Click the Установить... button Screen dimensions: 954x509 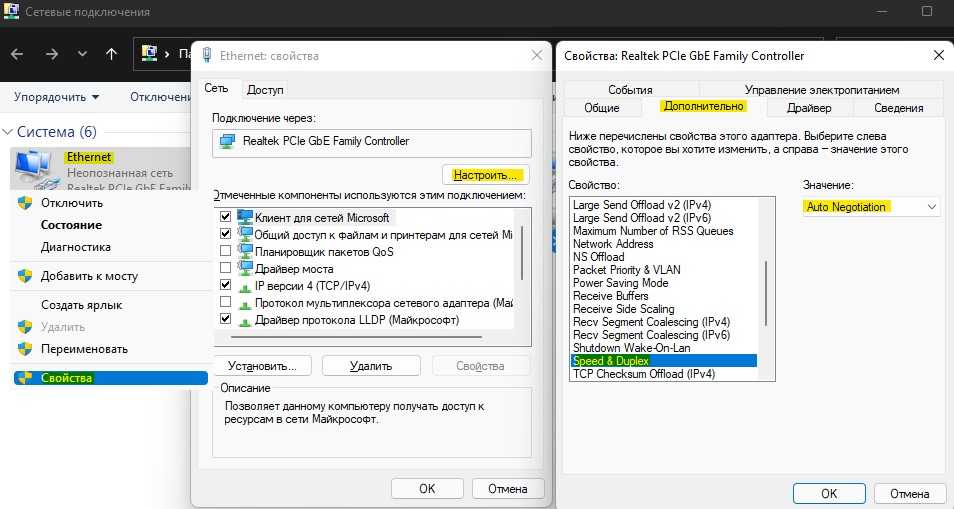click(x=262, y=366)
